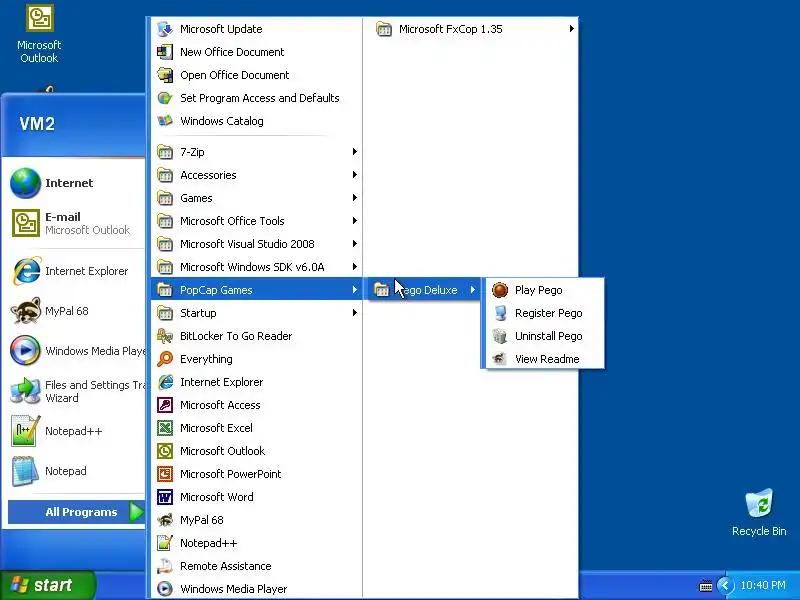Expand the Pego Deluxe submenu arrow
Image resolution: width=800 pixels, height=600 pixels.
tap(473, 290)
